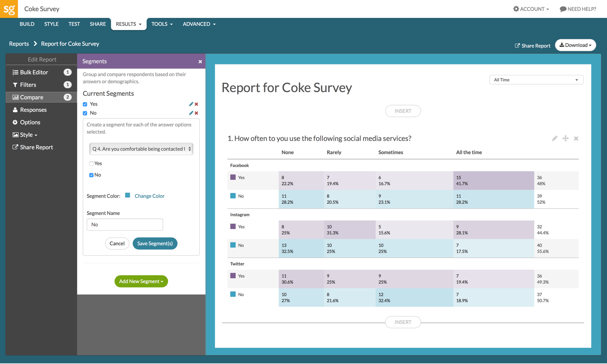Image resolution: width=607 pixels, height=364 pixels.
Task: Open the RESULTS menu tab
Action: point(129,24)
